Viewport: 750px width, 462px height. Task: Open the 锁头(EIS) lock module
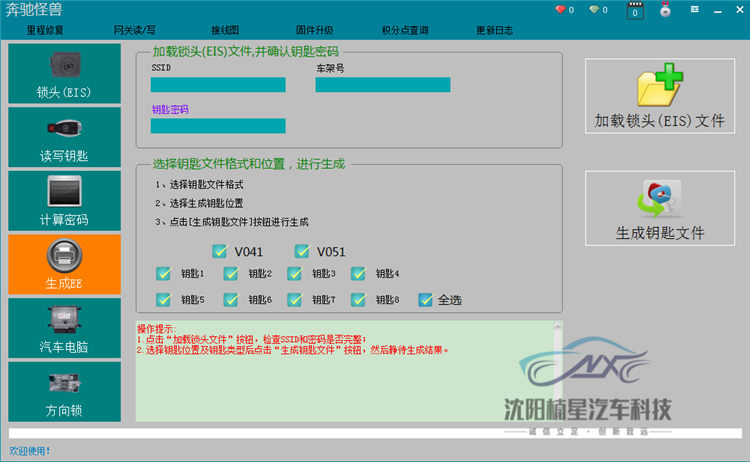[64, 74]
